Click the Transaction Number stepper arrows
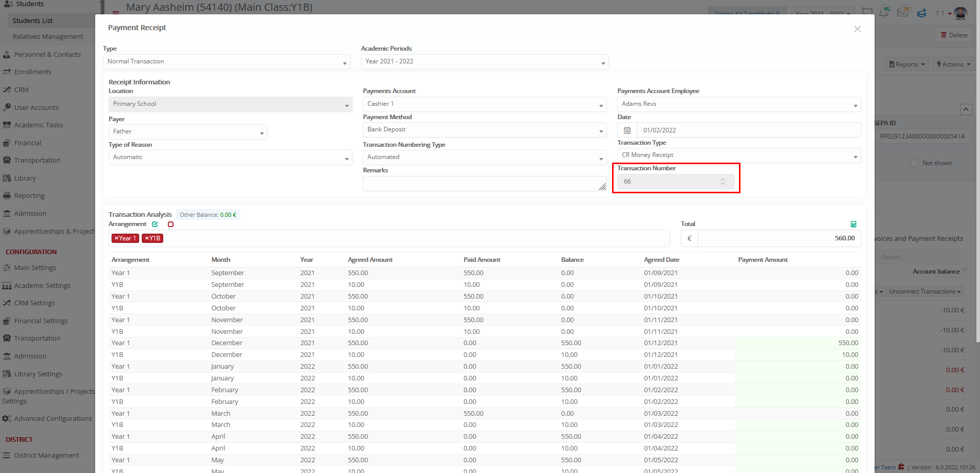 click(x=723, y=182)
